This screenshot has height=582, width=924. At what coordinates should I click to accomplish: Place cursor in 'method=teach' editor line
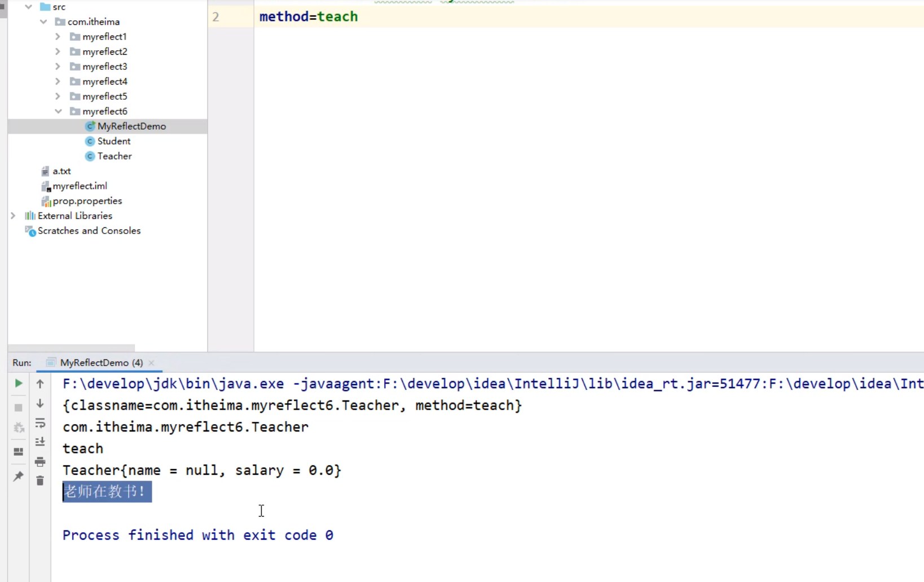pyautogui.click(x=309, y=16)
